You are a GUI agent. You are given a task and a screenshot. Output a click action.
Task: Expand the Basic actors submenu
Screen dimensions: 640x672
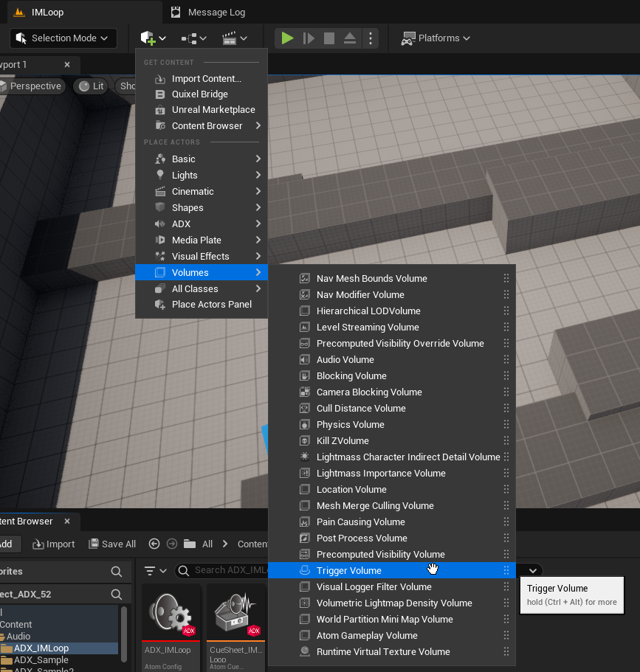202,159
